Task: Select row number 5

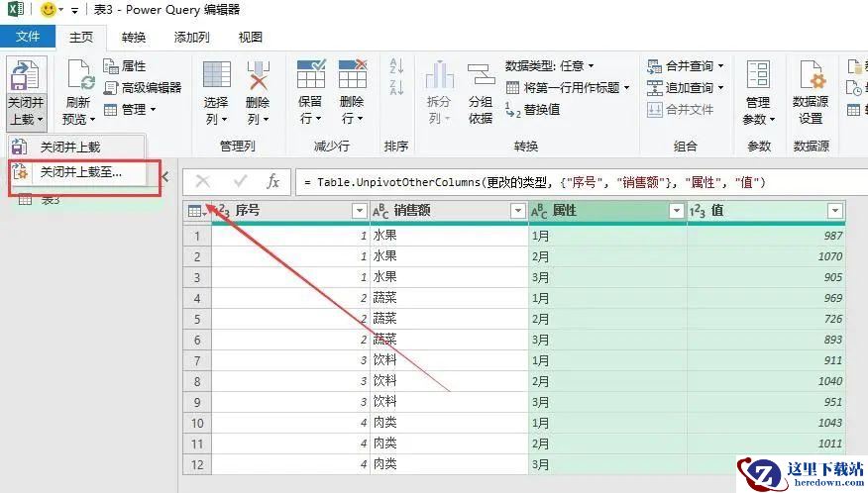Action: [197, 319]
